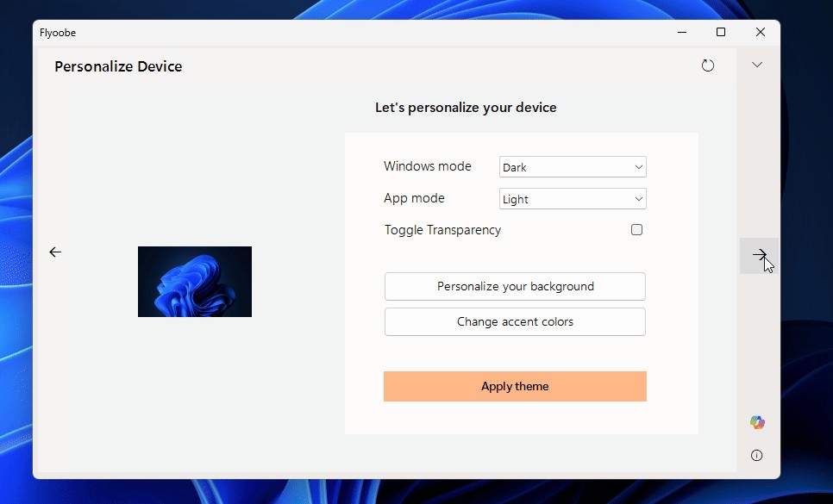833x504 pixels.
Task: Maximize the Flyoobe window
Action: (x=721, y=33)
